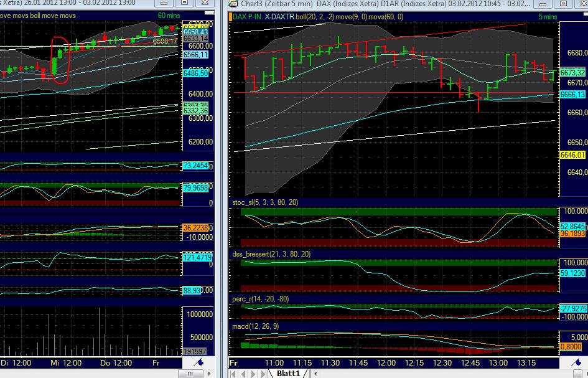This screenshot has width=588, height=378.
Task: Click the 79,9698 indicator value in left chart
Action: coord(195,187)
